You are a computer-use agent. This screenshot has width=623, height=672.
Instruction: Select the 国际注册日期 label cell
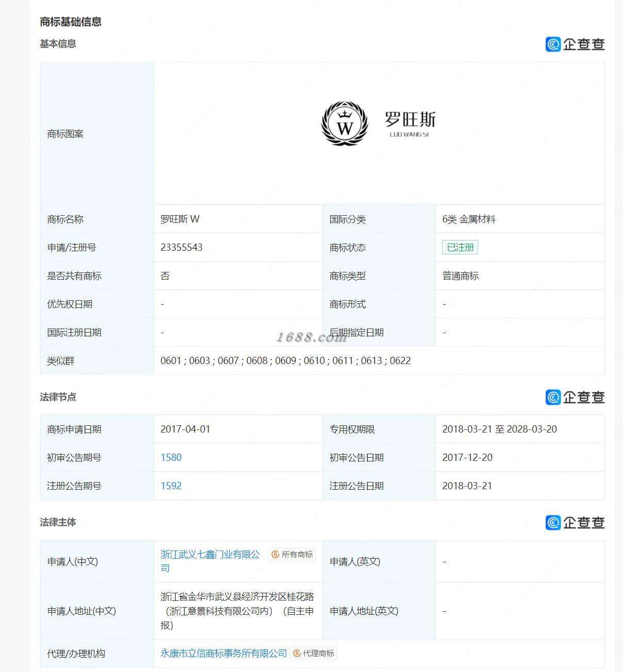point(97,332)
